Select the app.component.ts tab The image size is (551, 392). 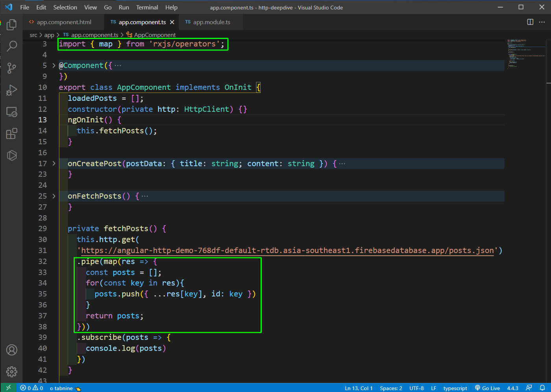tap(142, 22)
